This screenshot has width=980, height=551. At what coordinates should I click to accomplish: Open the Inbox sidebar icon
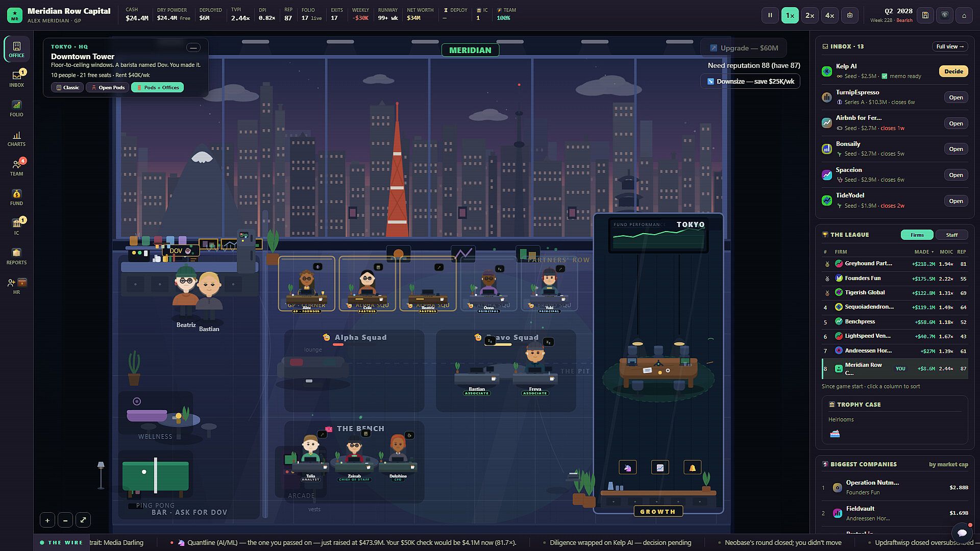[16, 79]
